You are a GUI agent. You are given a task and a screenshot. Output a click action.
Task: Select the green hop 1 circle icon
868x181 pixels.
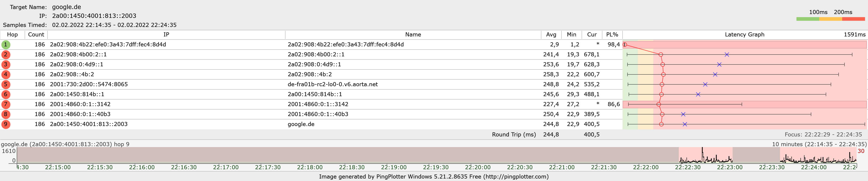tap(6, 45)
